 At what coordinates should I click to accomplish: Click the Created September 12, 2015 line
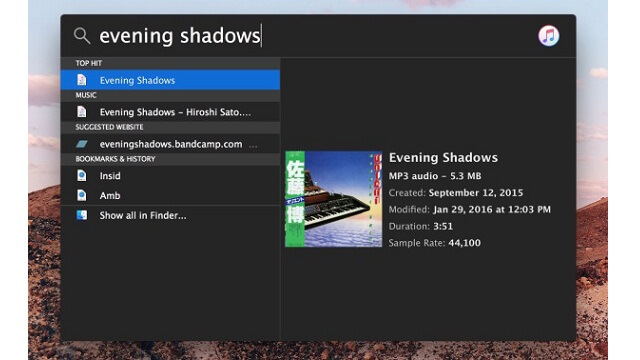pyautogui.click(x=456, y=193)
